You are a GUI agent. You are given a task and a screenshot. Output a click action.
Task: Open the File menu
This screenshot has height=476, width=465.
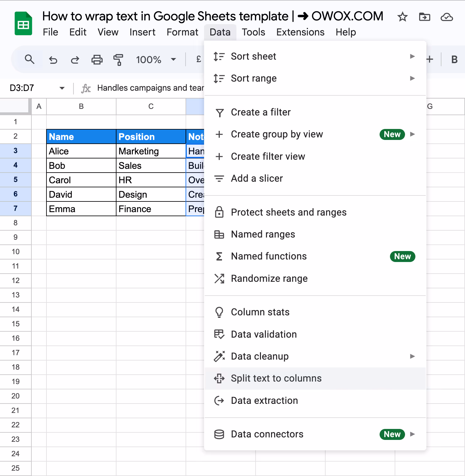point(51,32)
